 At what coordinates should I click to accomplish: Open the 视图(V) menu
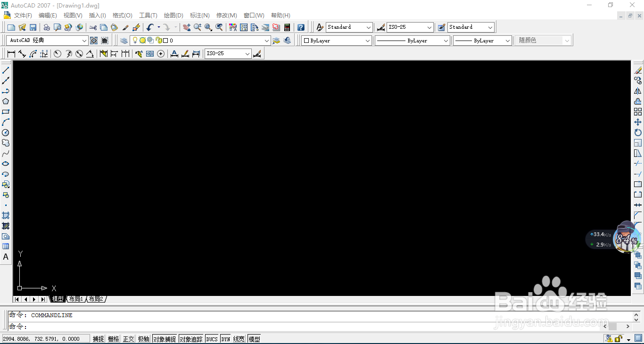[73, 16]
